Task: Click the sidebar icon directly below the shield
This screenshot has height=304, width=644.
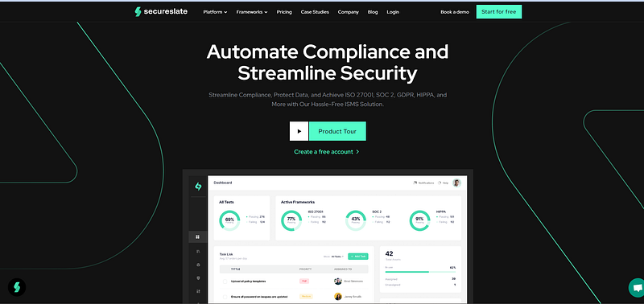Action: [x=197, y=291]
